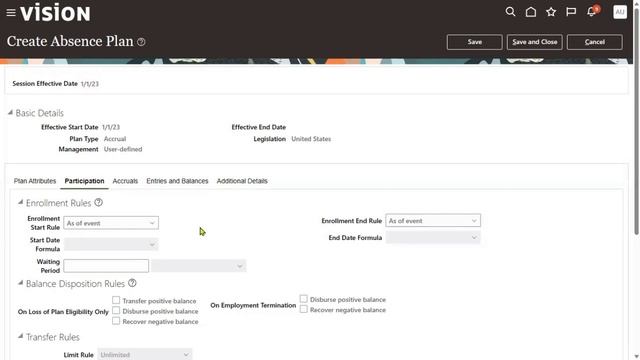Open the AU user avatar menu

tap(620, 12)
